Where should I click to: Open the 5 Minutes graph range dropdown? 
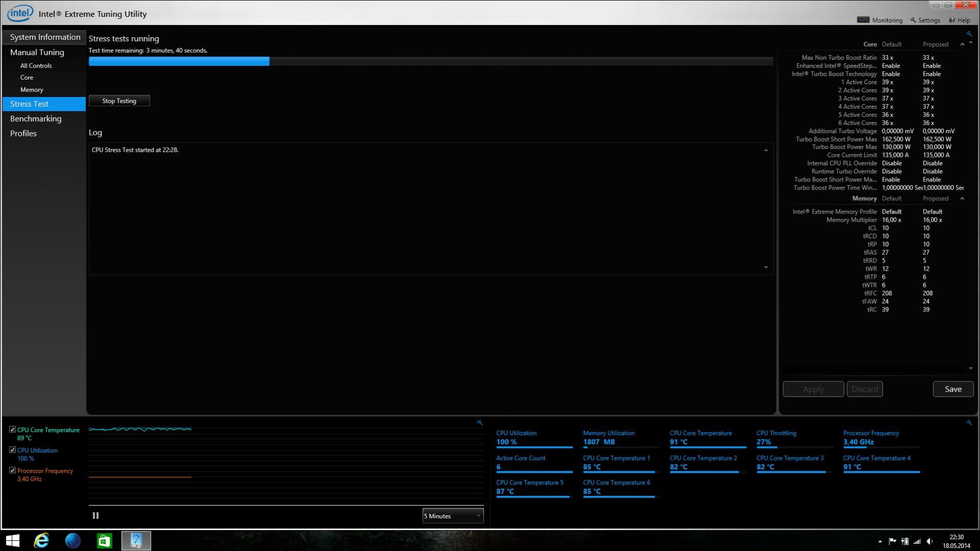[453, 516]
